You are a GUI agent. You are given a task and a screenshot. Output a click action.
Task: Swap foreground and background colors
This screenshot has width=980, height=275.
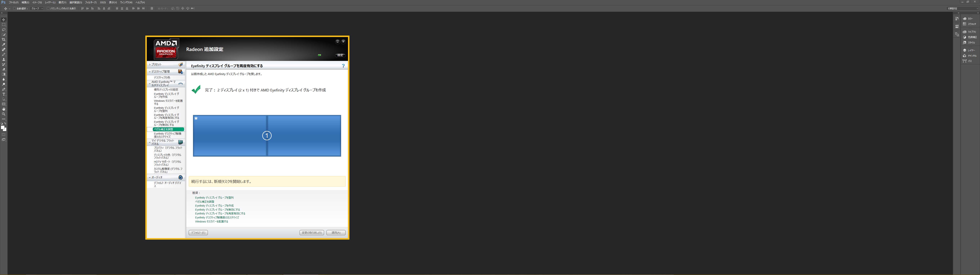click(x=5, y=123)
